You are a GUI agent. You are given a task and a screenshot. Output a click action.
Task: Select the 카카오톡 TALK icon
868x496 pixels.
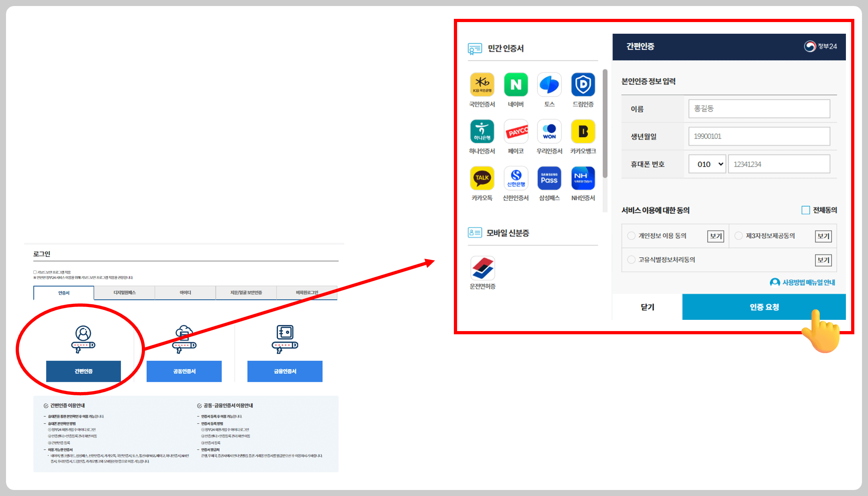coord(482,178)
